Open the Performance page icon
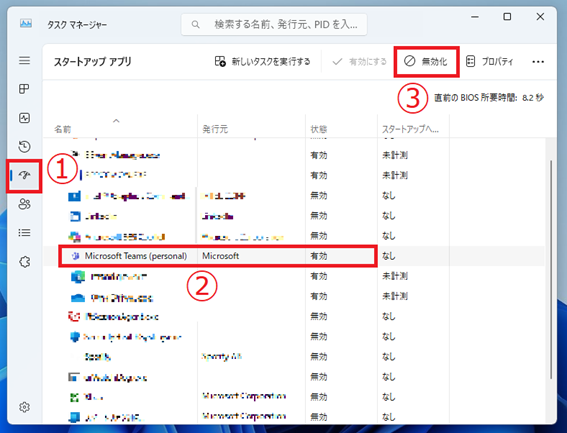Viewport: 567px width, 433px height. pos(24,118)
